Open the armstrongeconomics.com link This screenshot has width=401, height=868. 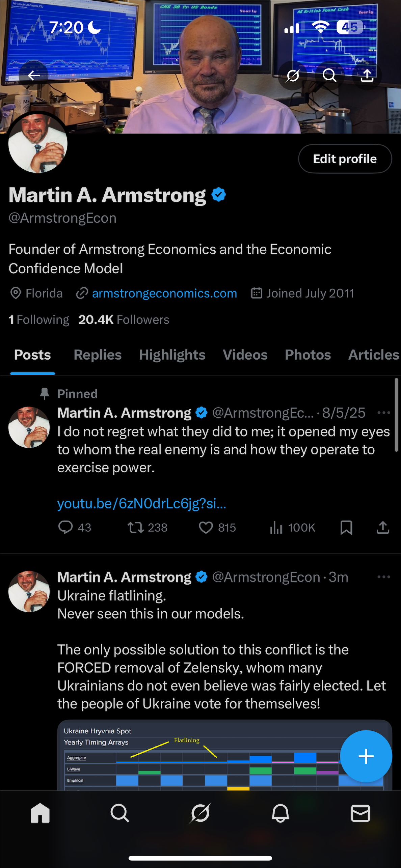(x=164, y=293)
